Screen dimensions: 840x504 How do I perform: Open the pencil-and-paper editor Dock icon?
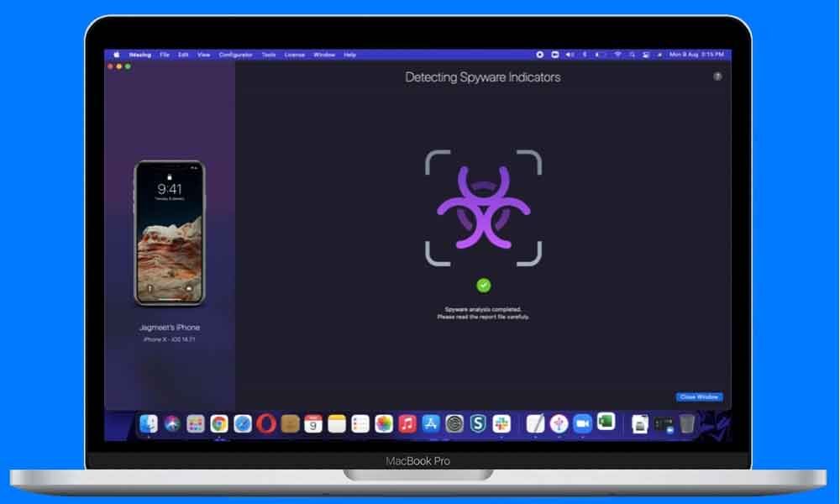535,424
